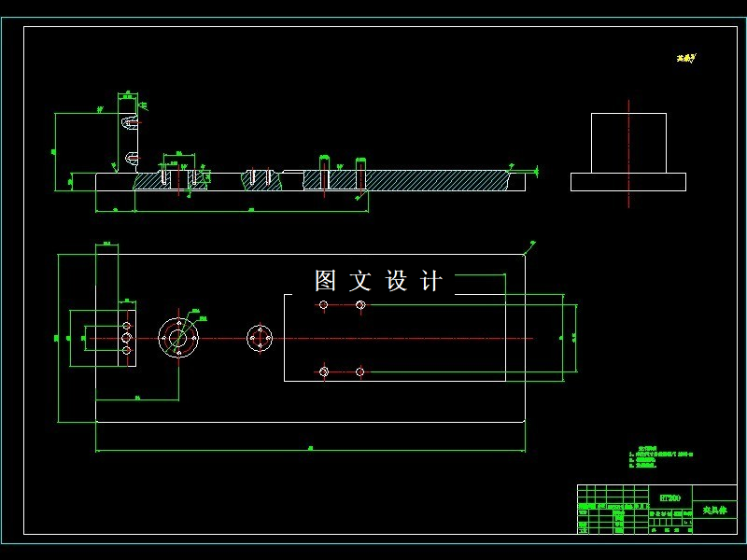The height and width of the screenshot is (560, 747).
Task: Select the upright block in the side view
Action: 628,144
